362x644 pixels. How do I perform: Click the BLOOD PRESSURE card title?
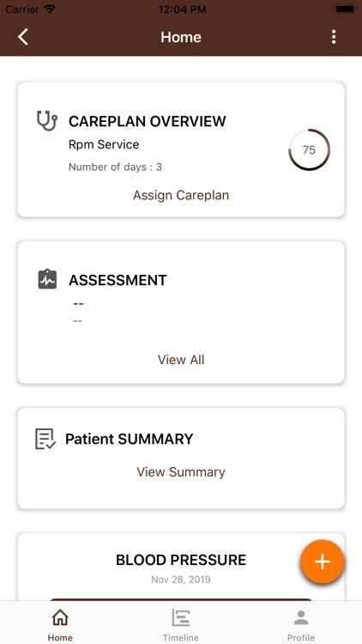(x=181, y=560)
